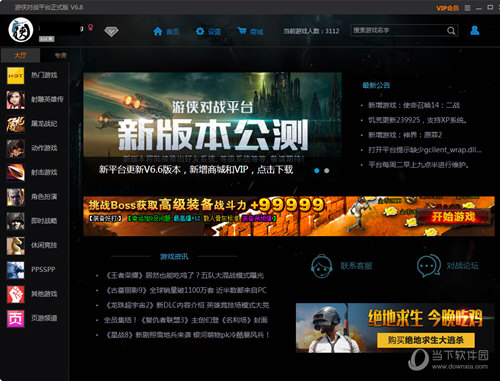
Task: Click the 页游频道 sidebar label
Action: (x=44, y=318)
